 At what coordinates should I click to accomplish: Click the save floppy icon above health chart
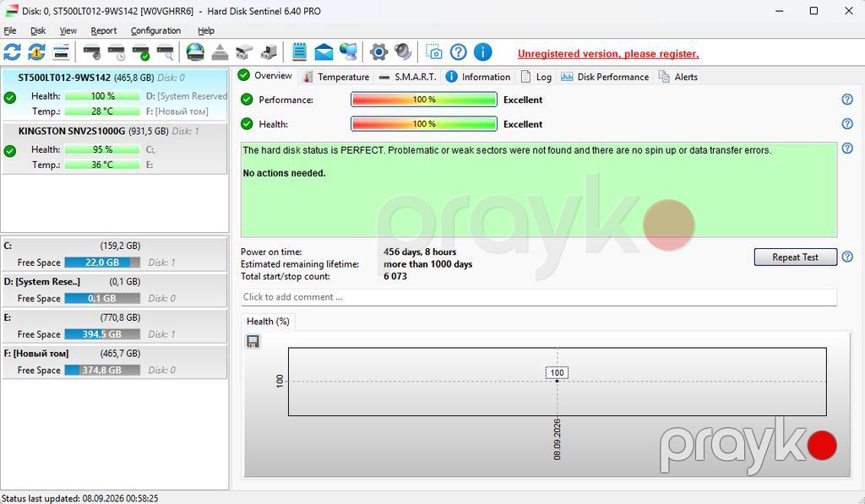click(253, 341)
